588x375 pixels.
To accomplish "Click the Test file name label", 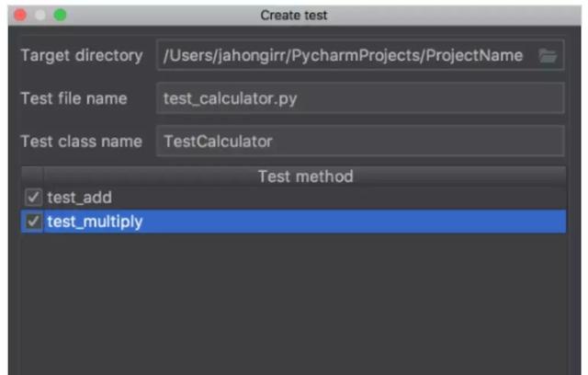I will pos(73,98).
